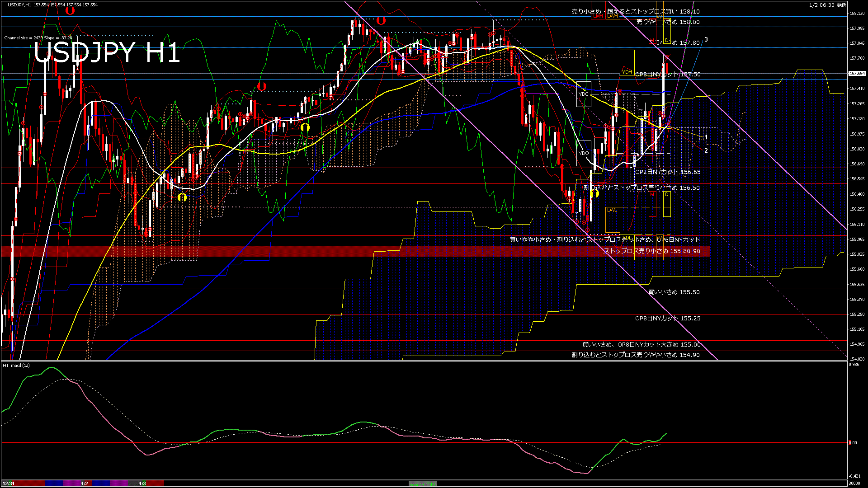Click the Channel size Slope info text

(x=38, y=38)
